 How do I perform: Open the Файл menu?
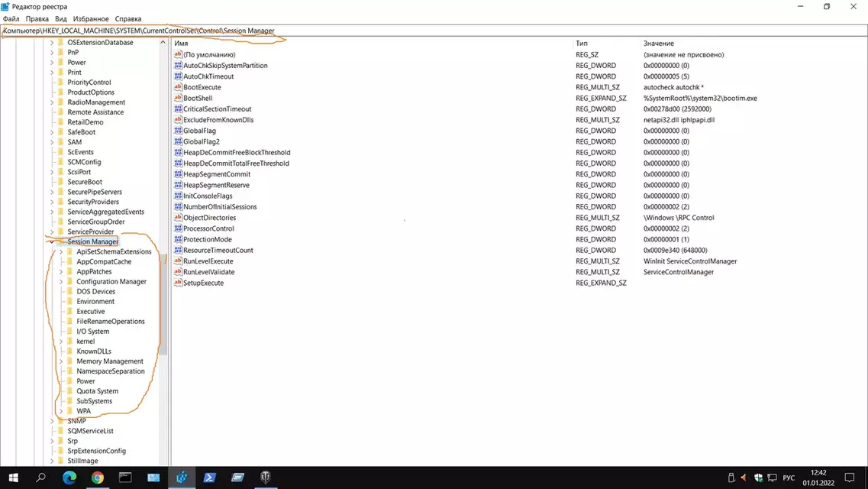(11, 19)
